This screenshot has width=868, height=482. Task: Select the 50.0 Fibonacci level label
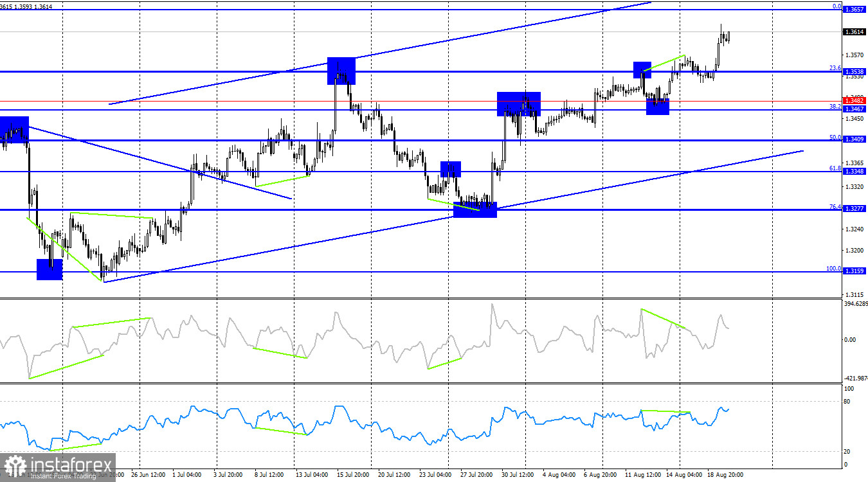835,137
